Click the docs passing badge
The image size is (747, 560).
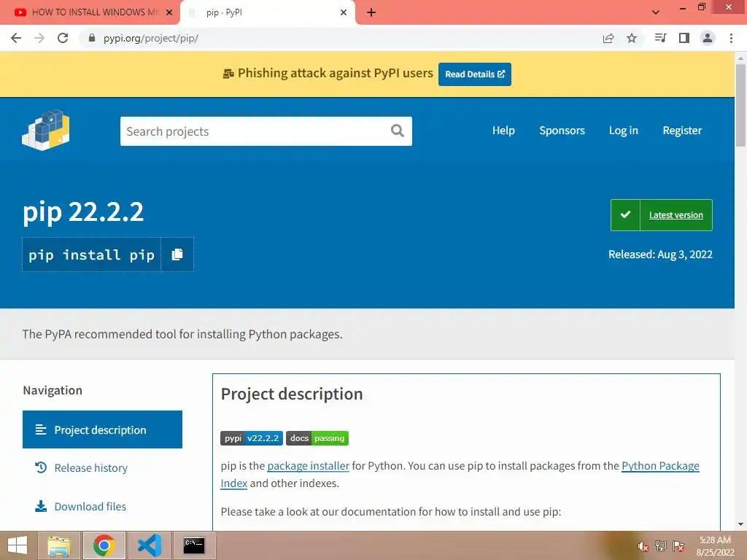317,438
